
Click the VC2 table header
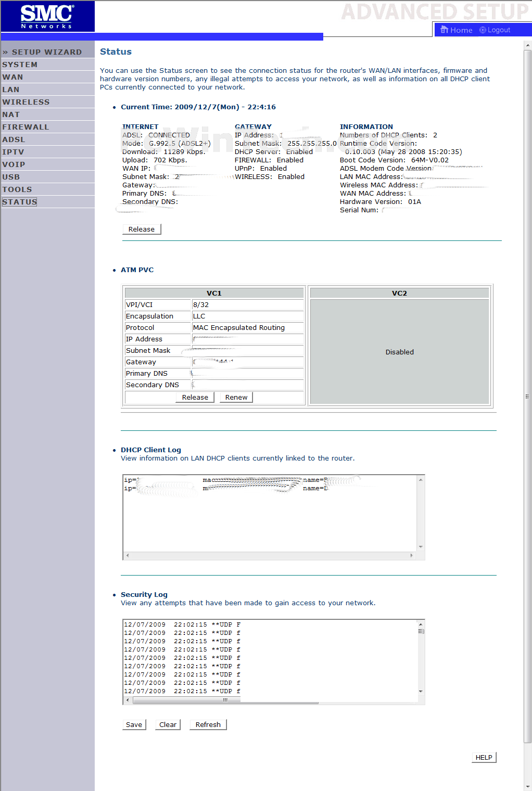(x=400, y=293)
